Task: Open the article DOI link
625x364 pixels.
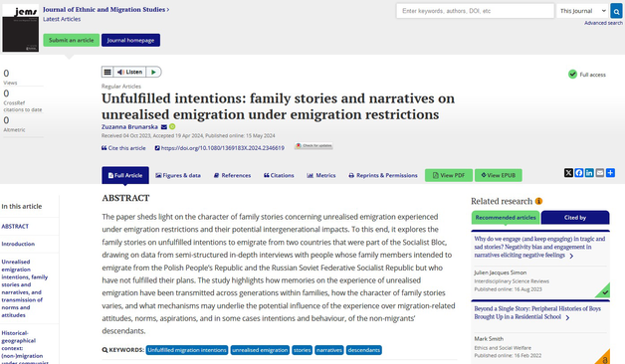Action: point(220,148)
